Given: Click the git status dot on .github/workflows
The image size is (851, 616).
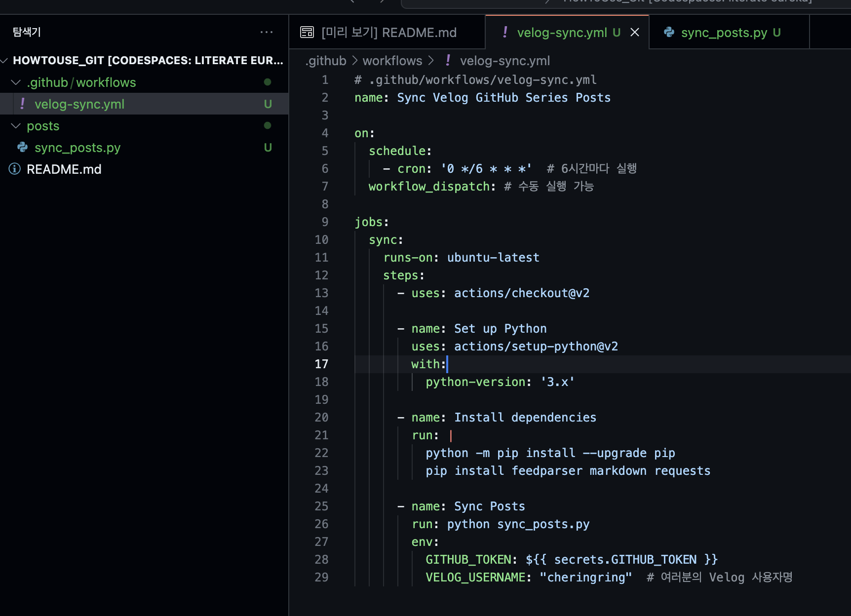Looking at the screenshot, I should click(x=268, y=82).
